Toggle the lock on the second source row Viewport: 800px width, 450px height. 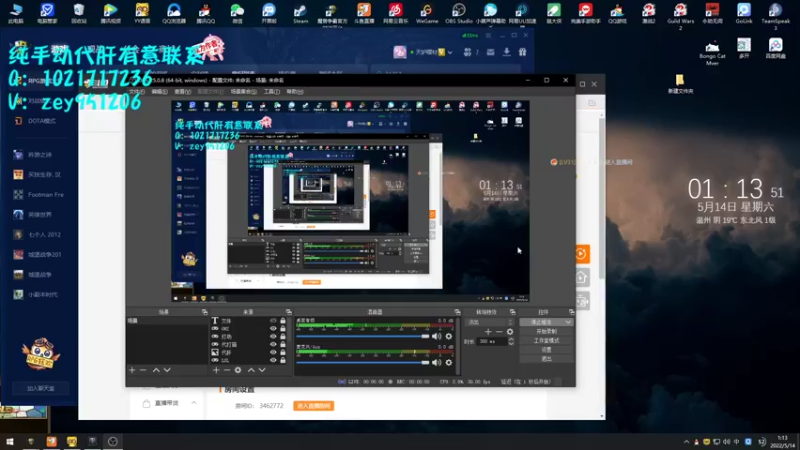(283, 329)
